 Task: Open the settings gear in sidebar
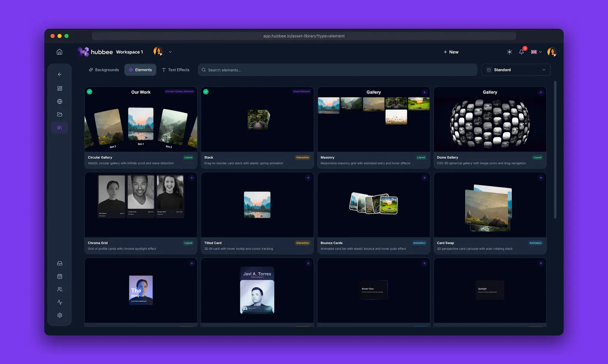[60, 315]
